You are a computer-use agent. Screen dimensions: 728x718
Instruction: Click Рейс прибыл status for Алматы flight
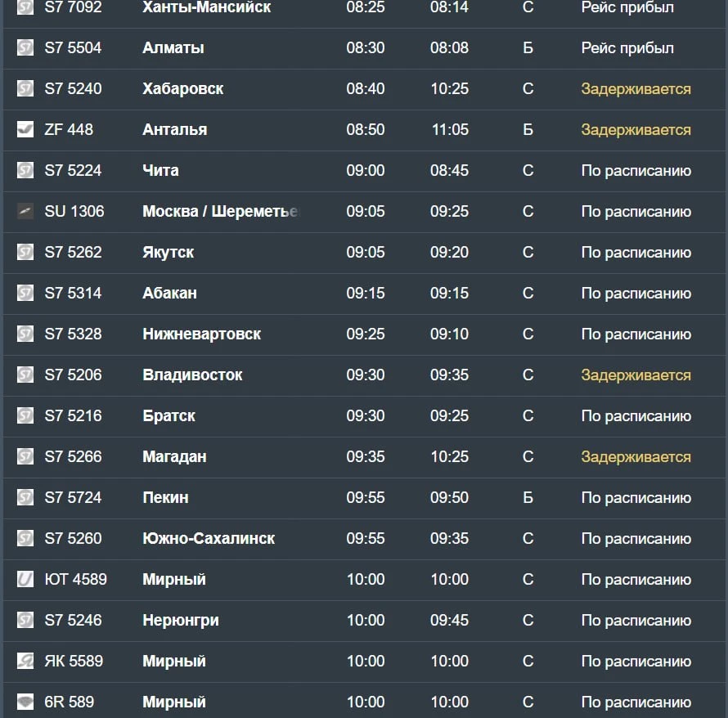click(627, 47)
